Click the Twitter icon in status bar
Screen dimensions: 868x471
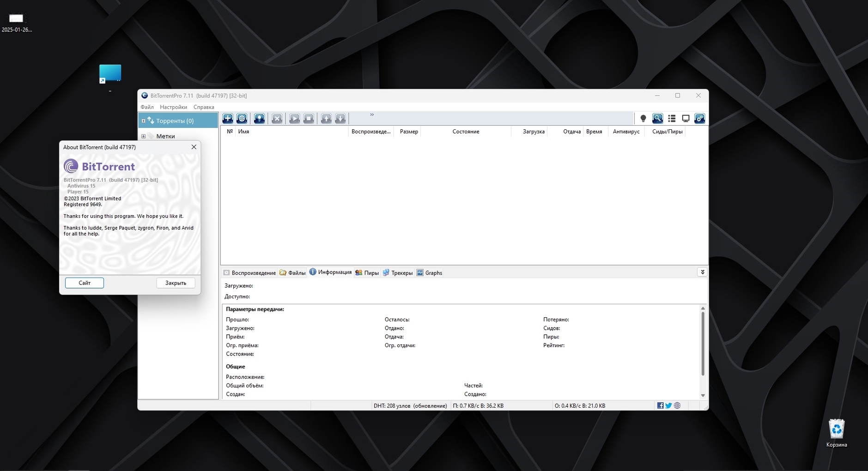pos(668,405)
